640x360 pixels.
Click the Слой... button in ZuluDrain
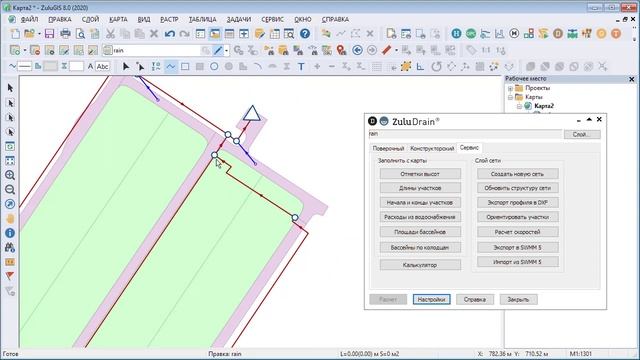pos(582,134)
